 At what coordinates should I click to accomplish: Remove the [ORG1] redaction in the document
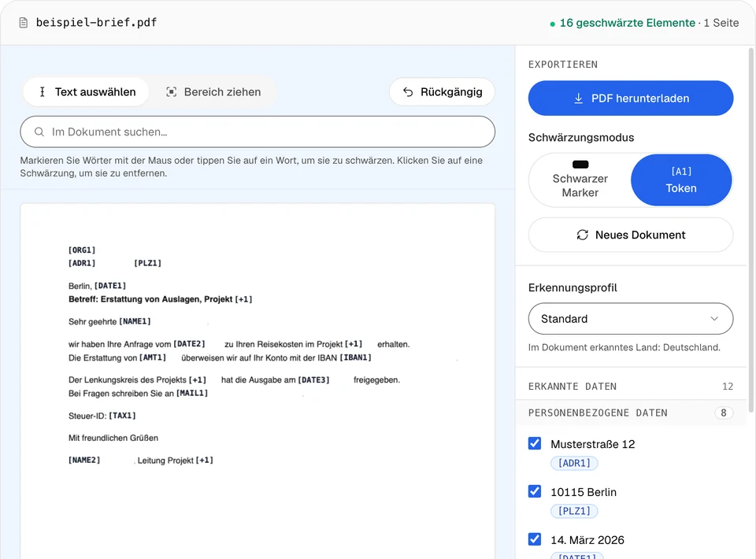click(82, 250)
